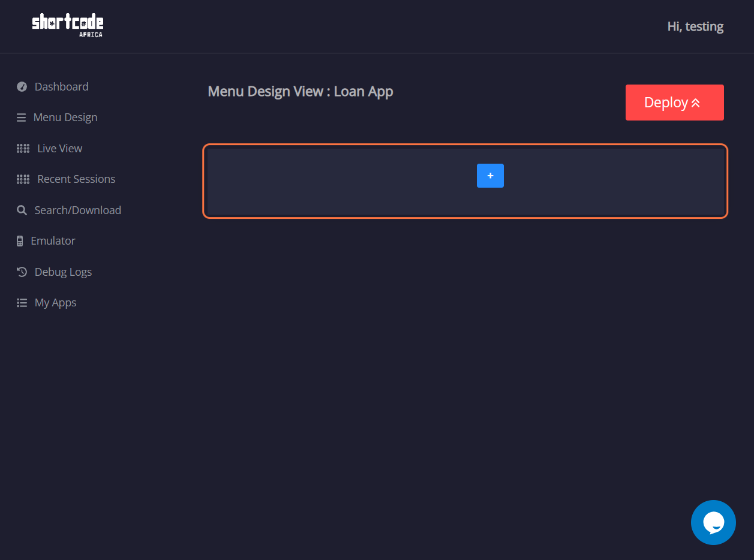Click the Search/Download magnifier icon

[x=22, y=210]
